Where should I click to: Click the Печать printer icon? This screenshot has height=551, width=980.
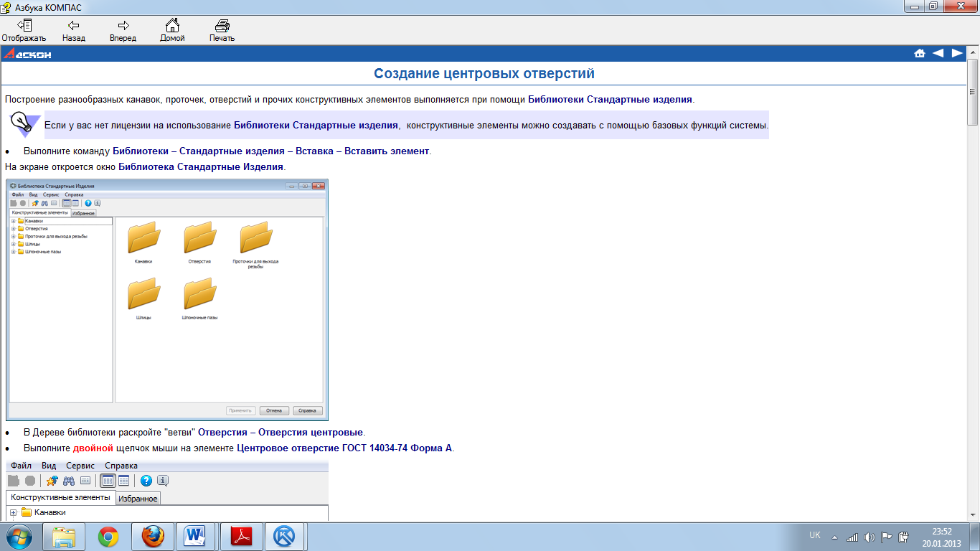tap(222, 25)
